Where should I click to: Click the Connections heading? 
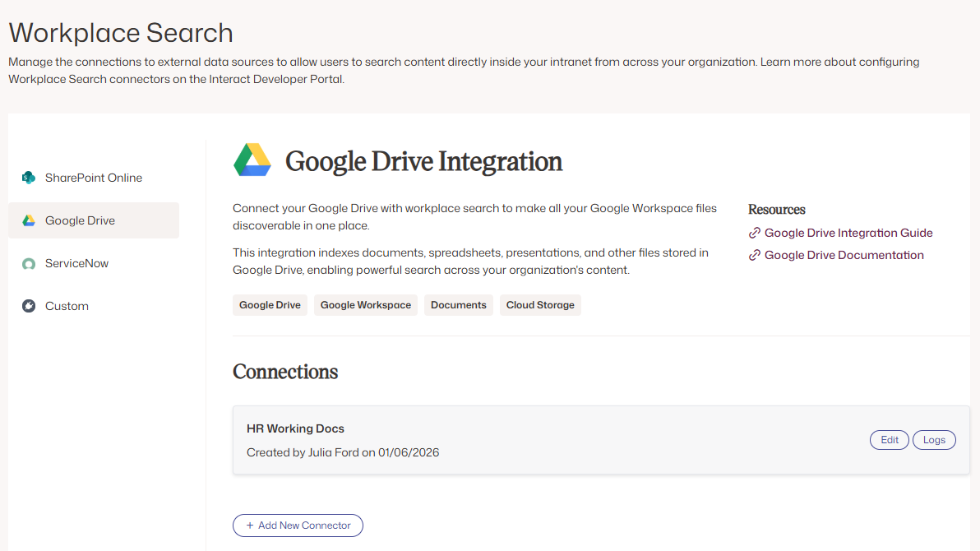[x=285, y=372]
